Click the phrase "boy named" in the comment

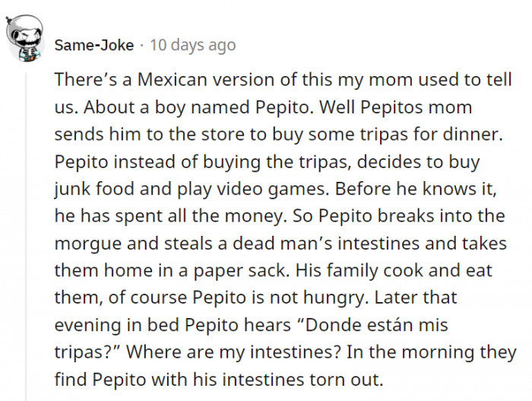click(202, 108)
